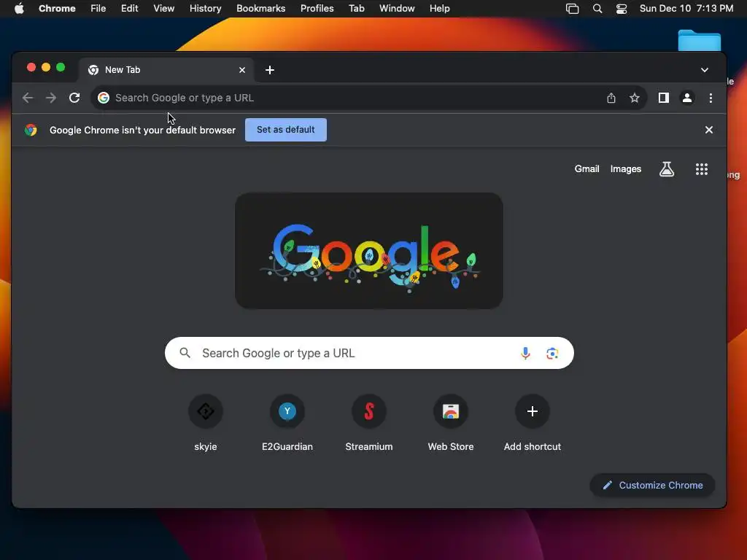Open the skyie shortcut
The image size is (747, 560).
(206, 423)
